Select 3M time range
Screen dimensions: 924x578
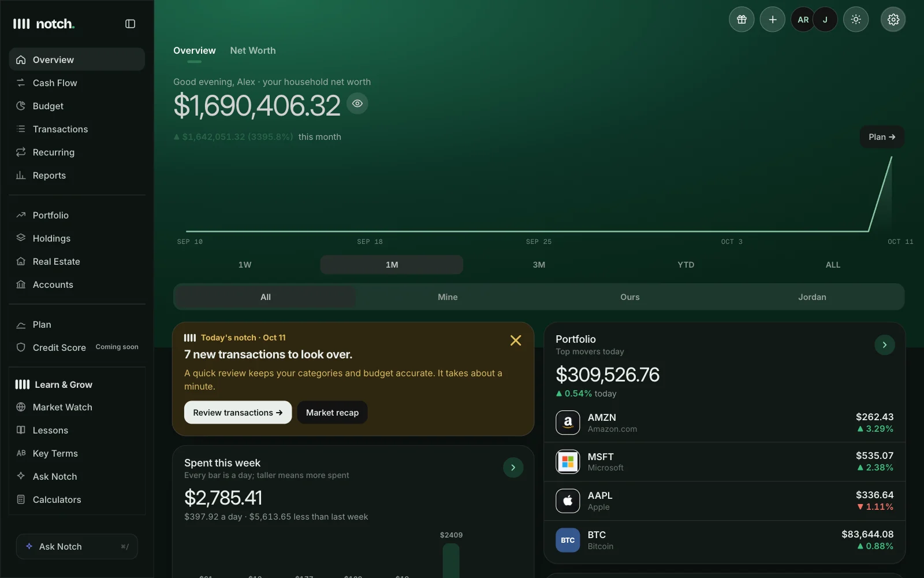click(x=539, y=265)
